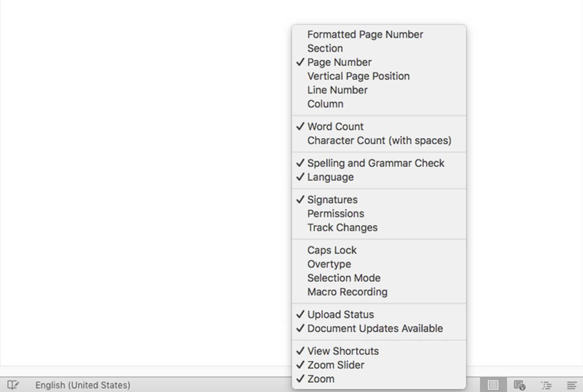
Task: Uncheck Page Number in status bar menu
Action: (339, 62)
